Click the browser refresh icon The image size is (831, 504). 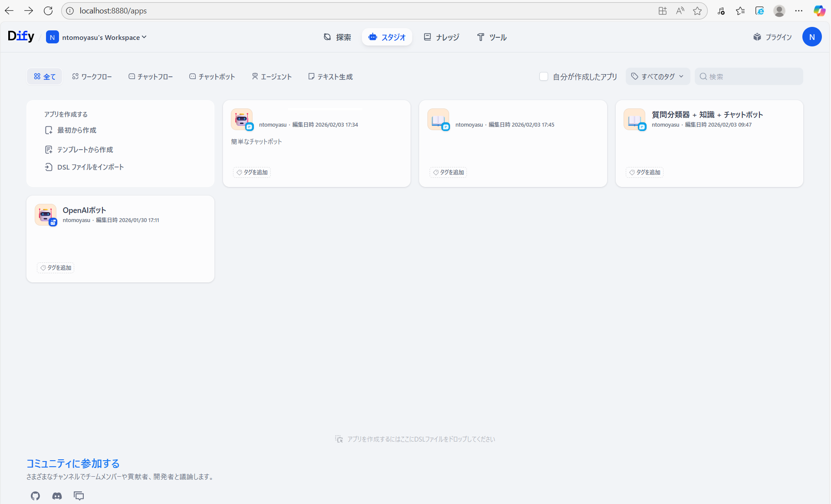[48, 11]
